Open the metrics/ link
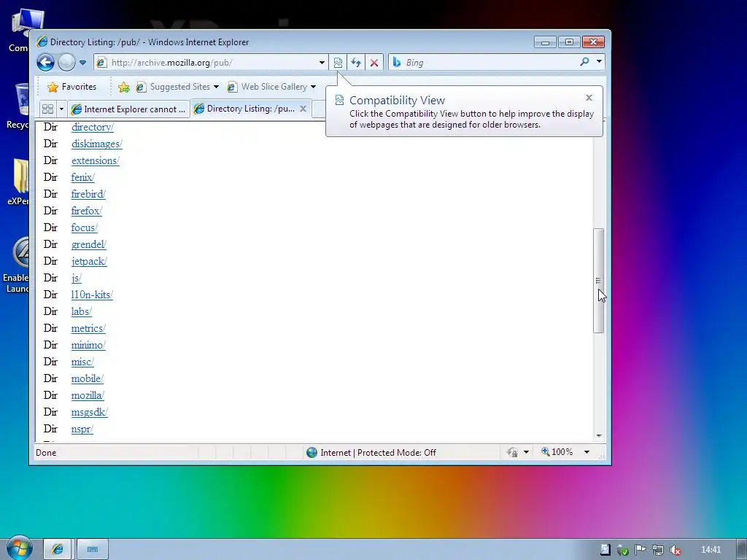747x560 pixels. click(x=88, y=328)
